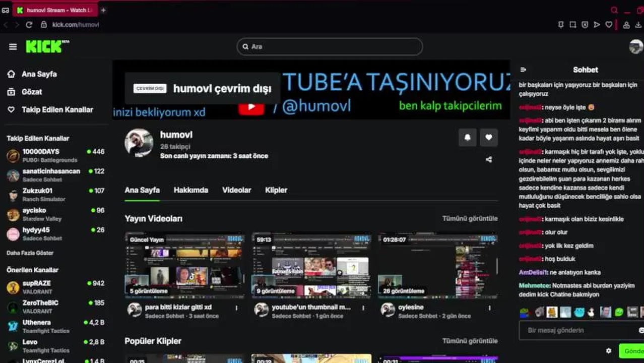Open the user avatar menu
The width and height of the screenshot is (644, 363).
636,46
